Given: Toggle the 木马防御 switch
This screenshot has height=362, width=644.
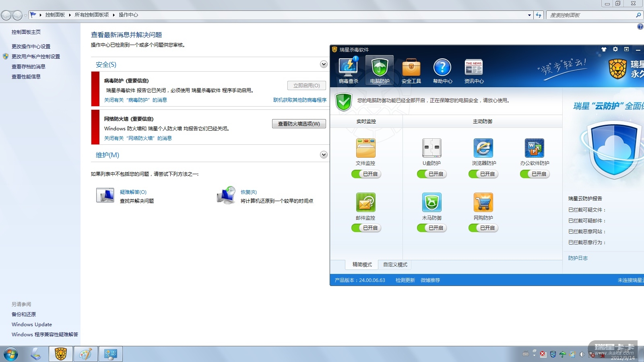Looking at the screenshot, I should click(x=432, y=228).
